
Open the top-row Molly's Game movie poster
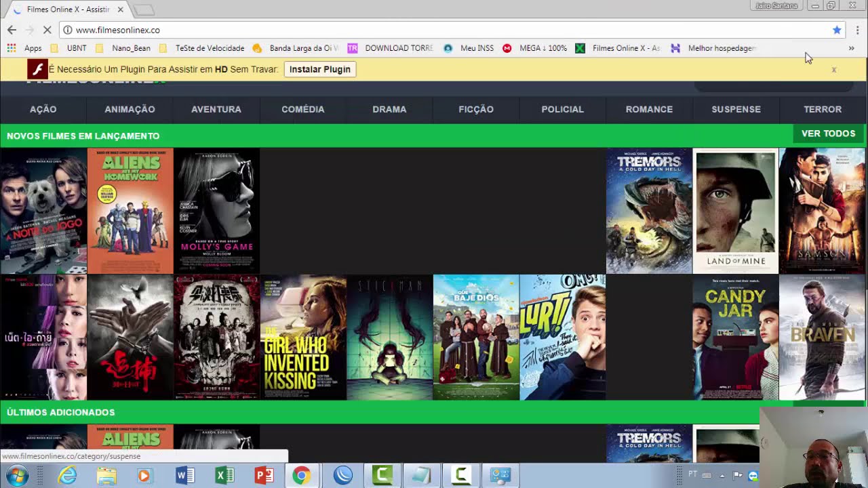click(216, 211)
